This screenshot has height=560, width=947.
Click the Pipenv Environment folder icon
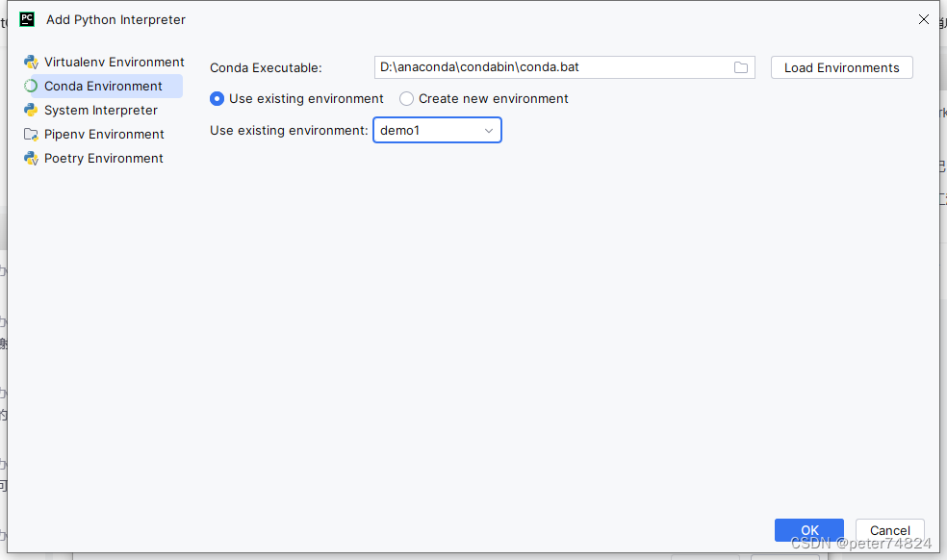31,134
